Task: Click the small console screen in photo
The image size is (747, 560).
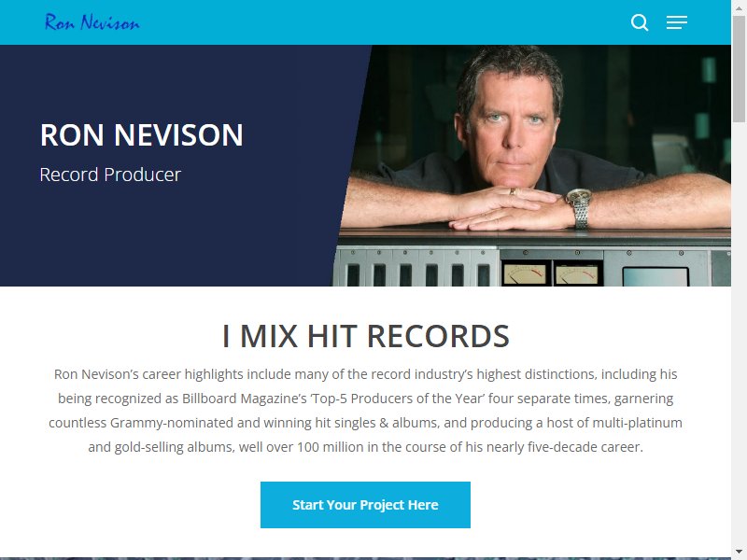Action: click(x=656, y=276)
